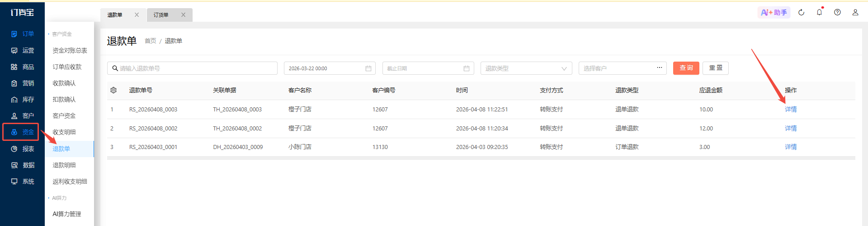The height and width of the screenshot is (226, 868).
Task: Select the 小陈门店 customer cell
Action: [x=300, y=147]
